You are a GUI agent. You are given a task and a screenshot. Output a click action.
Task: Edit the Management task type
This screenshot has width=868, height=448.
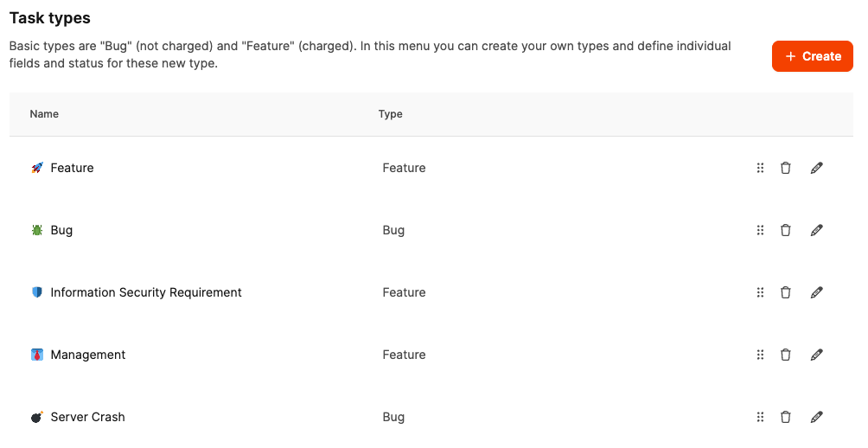click(x=816, y=355)
